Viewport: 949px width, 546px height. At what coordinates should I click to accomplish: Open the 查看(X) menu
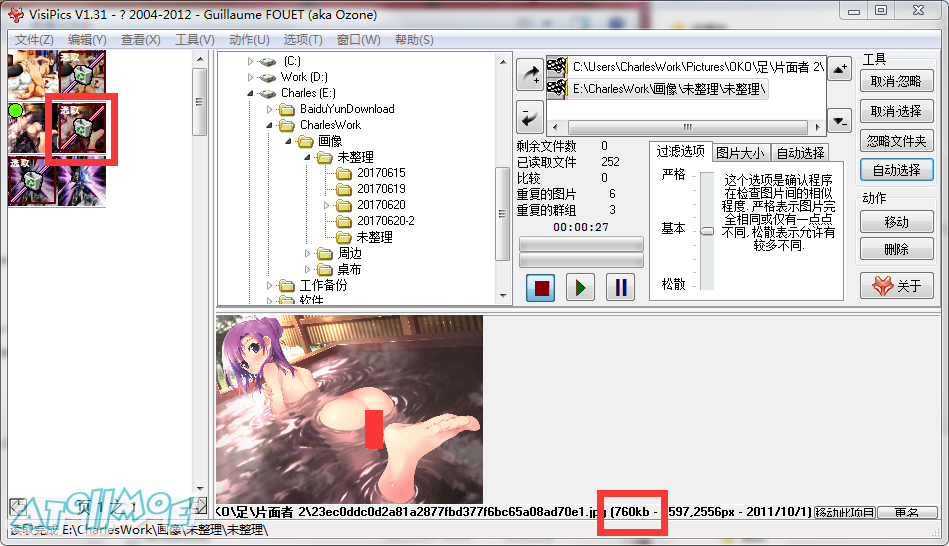[140, 40]
